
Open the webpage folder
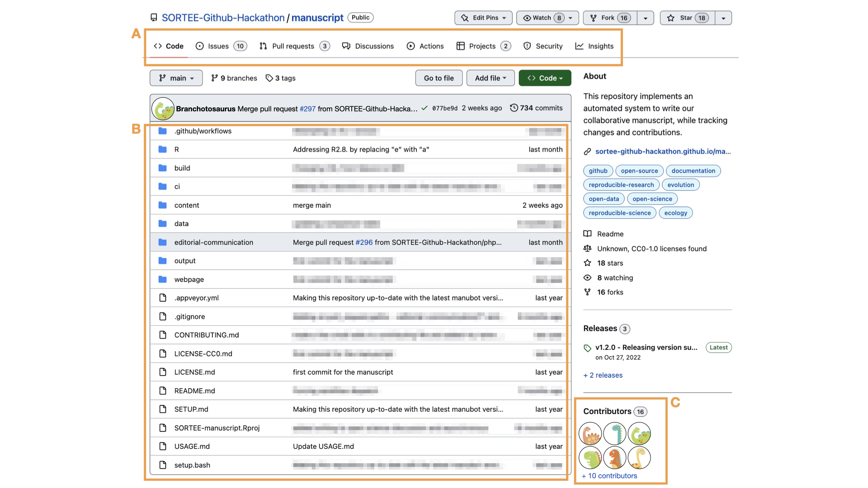[x=189, y=279]
